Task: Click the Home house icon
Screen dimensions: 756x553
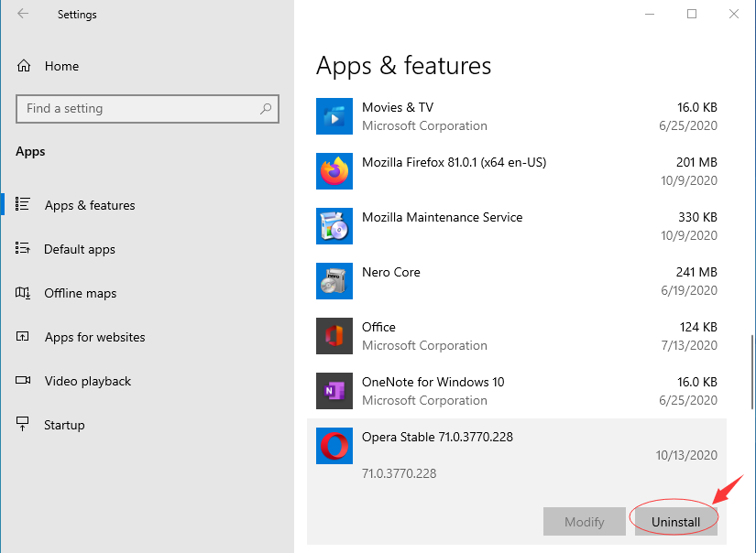Action: tap(24, 66)
